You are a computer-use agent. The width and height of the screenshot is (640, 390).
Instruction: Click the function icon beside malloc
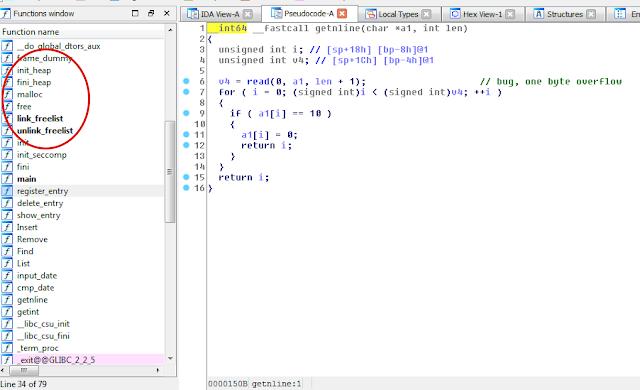pos(7,94)
